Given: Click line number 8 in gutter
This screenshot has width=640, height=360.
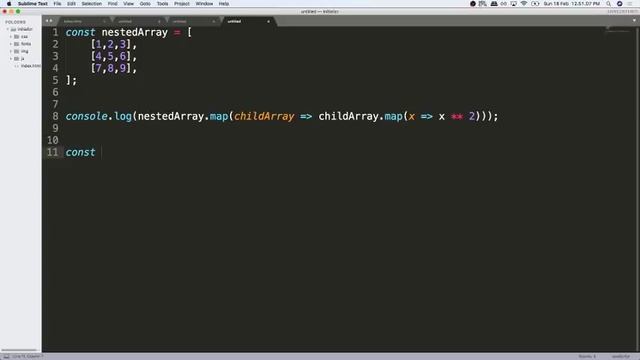Looking at the screenshot, I should (x=56, y=116).
